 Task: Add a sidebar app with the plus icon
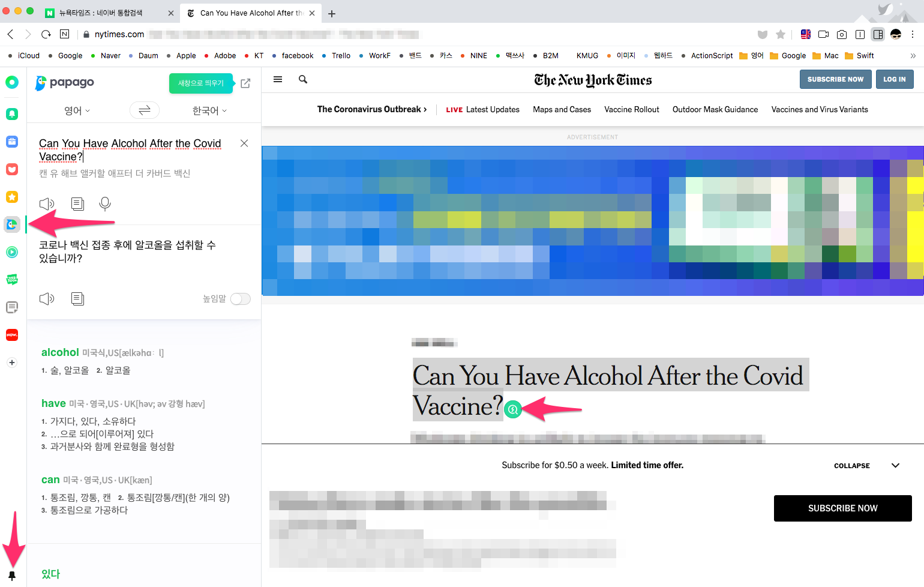[12, 363]
